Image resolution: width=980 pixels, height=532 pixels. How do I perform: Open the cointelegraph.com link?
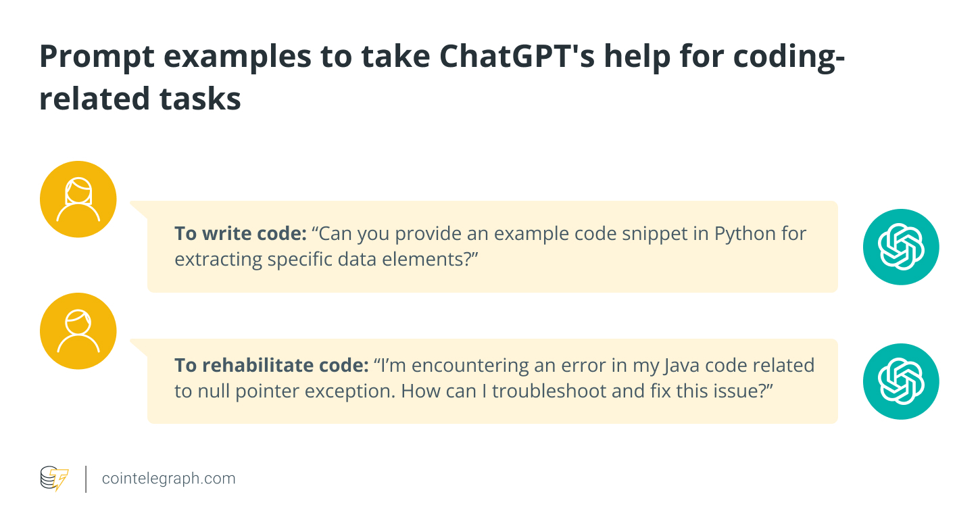[x=168, y=479]
